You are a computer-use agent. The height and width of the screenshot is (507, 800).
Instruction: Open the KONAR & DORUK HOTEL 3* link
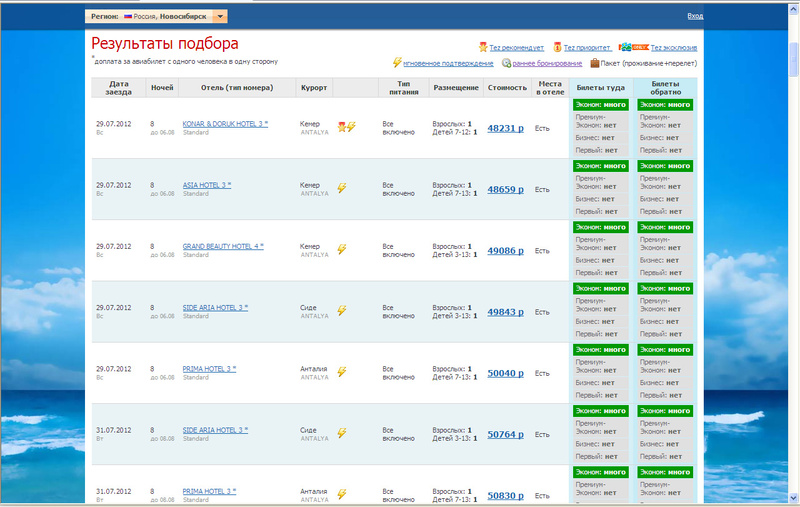pos(225,124)
